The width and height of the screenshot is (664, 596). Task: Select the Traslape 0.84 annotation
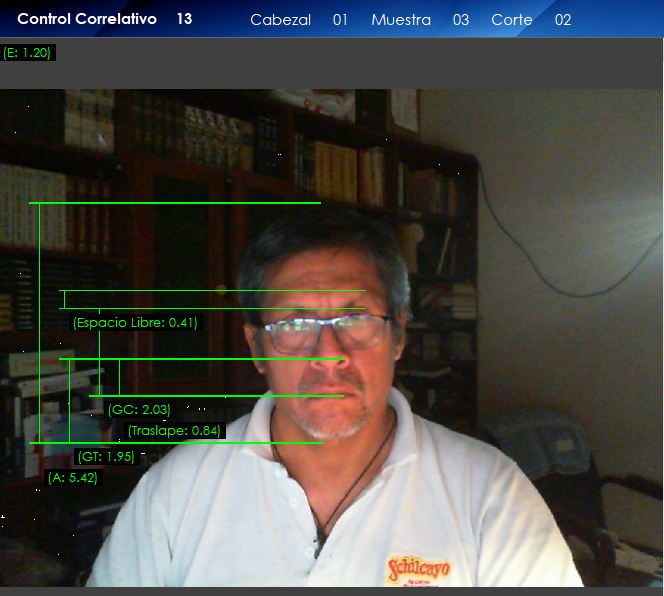(x=174, y=430)
